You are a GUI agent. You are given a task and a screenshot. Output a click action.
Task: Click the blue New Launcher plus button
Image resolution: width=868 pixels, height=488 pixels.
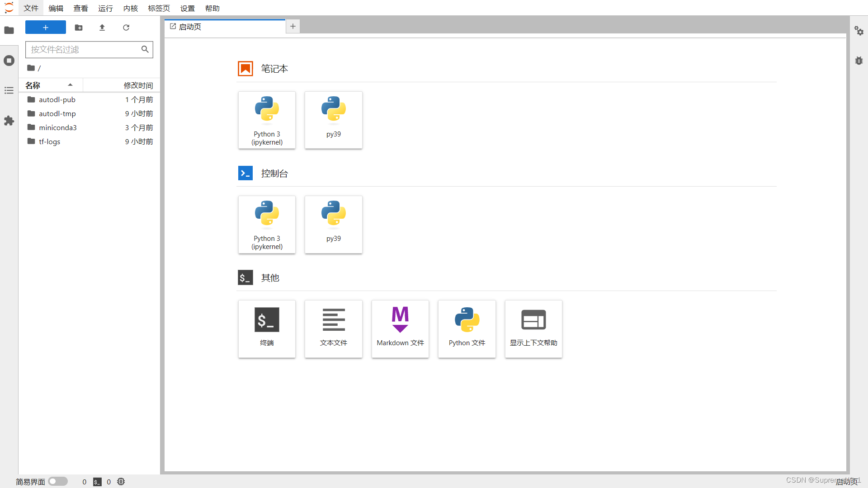coord(46,28)
